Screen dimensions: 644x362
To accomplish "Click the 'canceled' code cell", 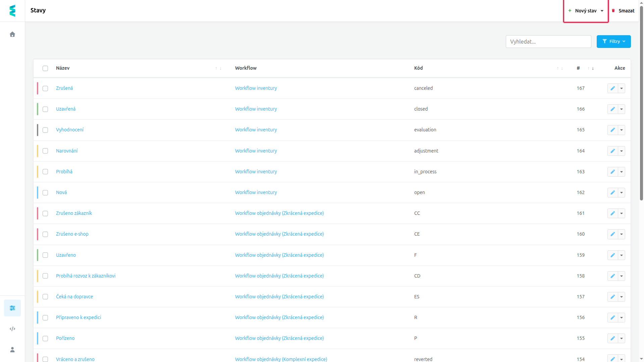I will click(x=423, y=88).
